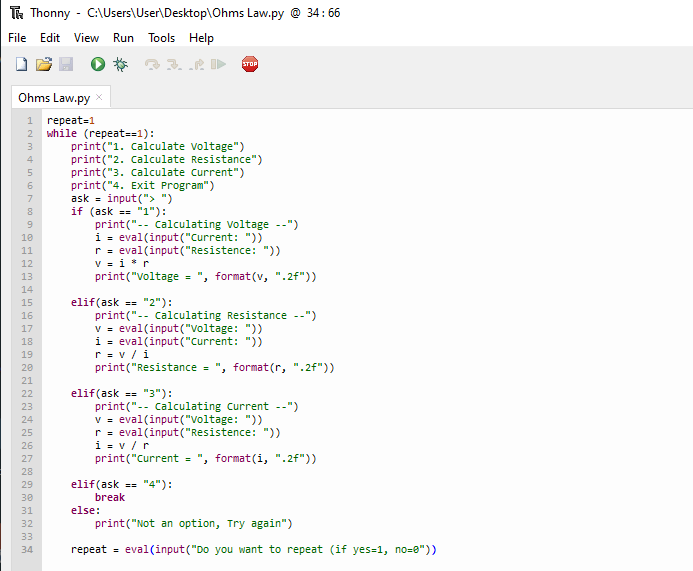Open the File menu

click(x=17, y=38)
